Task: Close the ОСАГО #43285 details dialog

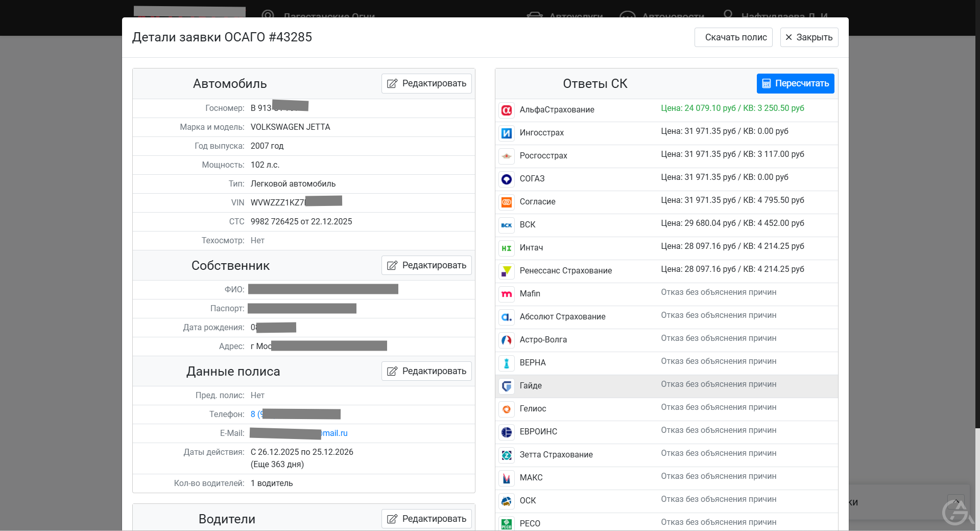Action: click(809, 37)
